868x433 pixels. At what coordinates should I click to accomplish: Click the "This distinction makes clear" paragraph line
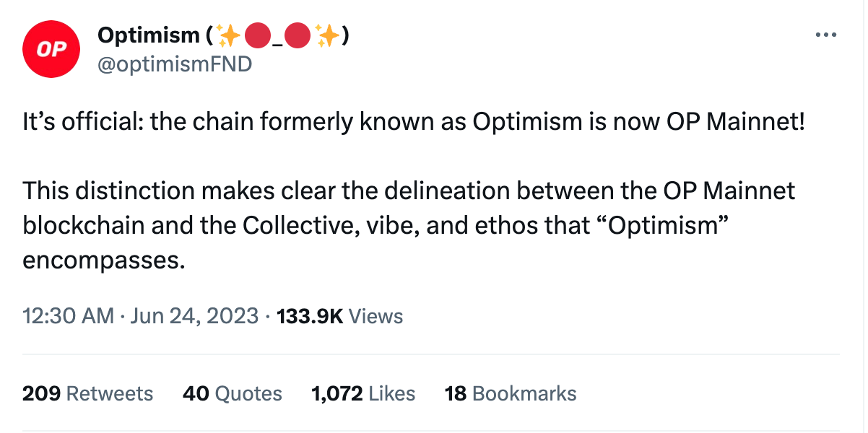(408, 191)
